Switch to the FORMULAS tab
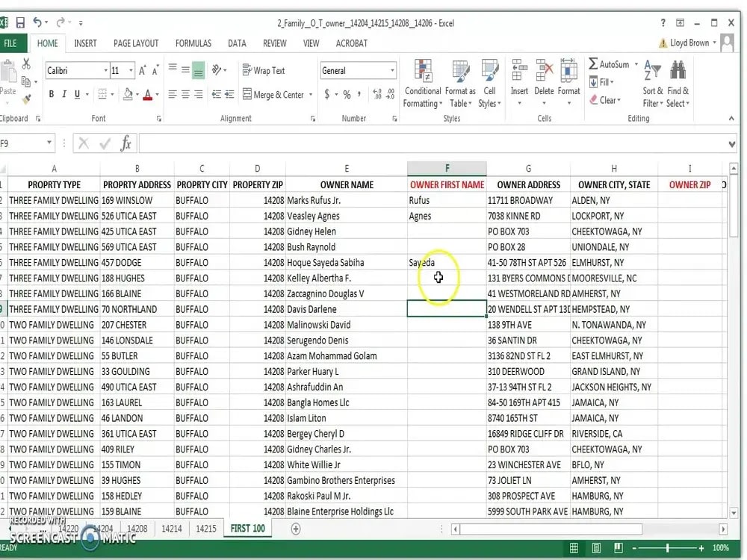Image resolution: width=747 pixels, height=560 pixels. [193, 43]
